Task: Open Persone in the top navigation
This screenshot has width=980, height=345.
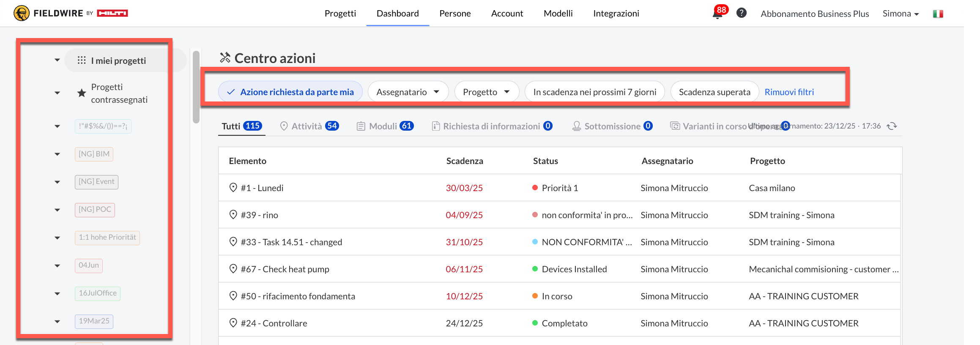Action: (x=455, y=14)
